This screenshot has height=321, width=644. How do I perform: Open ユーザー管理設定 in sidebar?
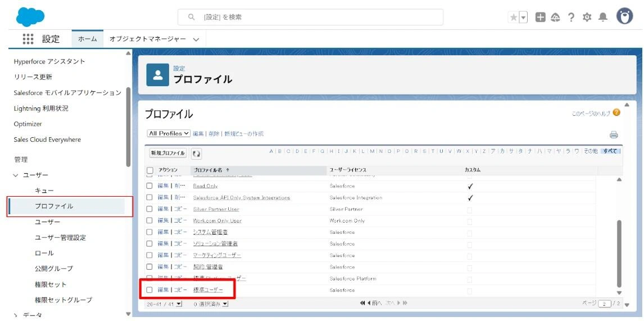60,238
